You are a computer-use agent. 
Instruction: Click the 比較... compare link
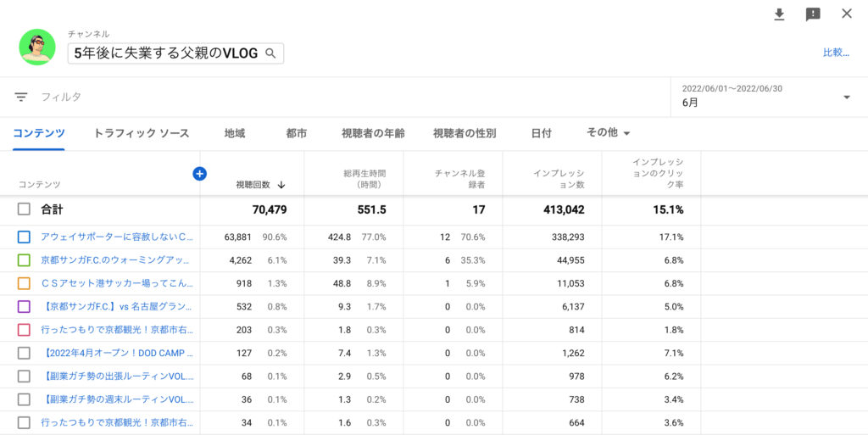pos(835,53)
